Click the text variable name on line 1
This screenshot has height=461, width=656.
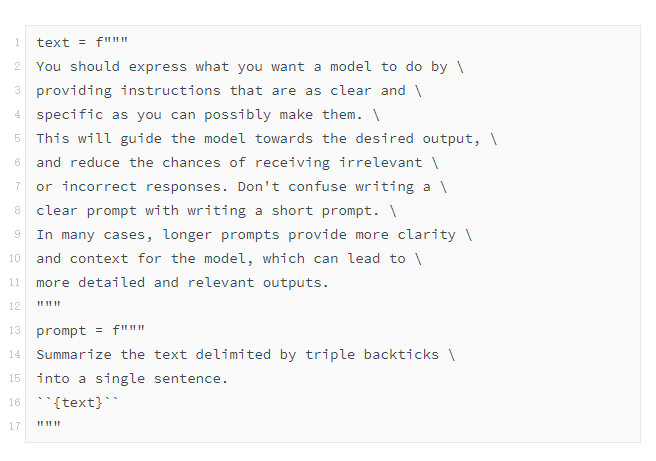click(53, 43)
